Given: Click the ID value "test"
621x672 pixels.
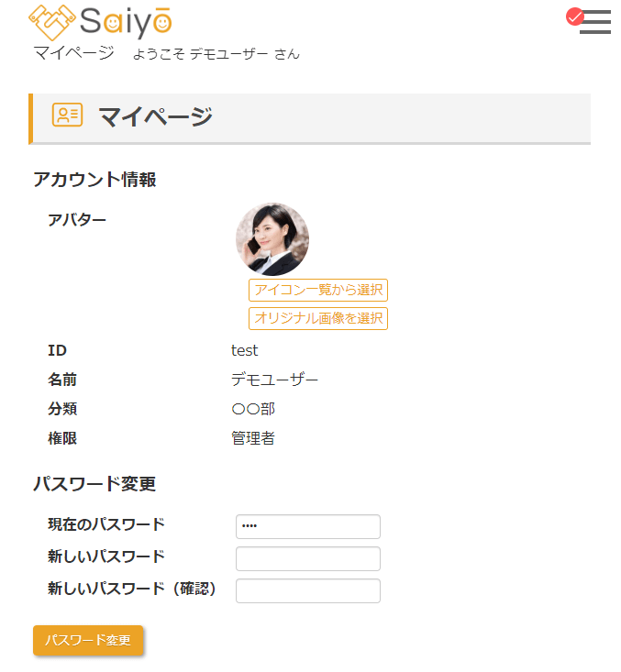Looking at the screenshot, I should 245,350.
